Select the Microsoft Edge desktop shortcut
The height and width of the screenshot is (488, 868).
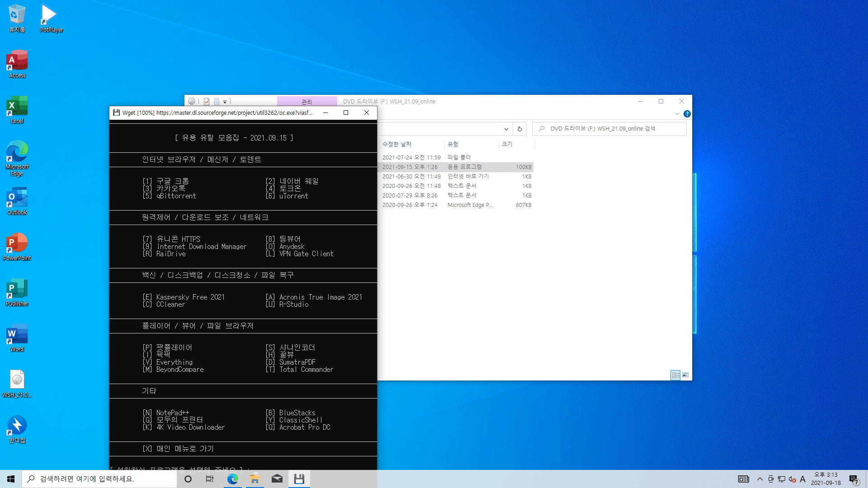17,158
